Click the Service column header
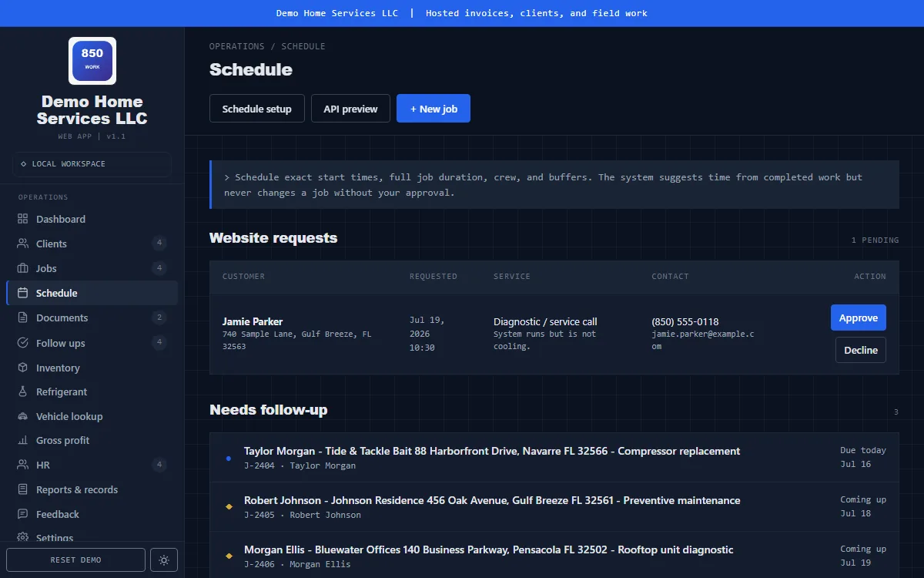Image resolution: width=924 pixels, height=578 pixels. 512,276
